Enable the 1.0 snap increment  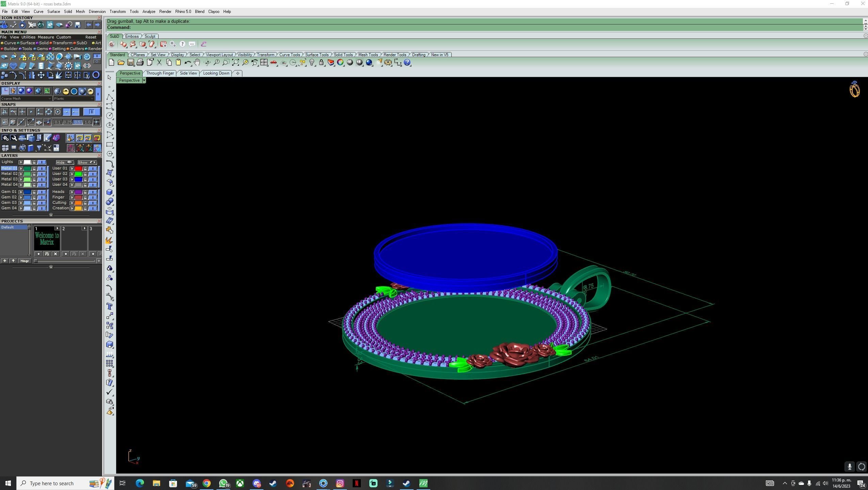[x=87, y=122]
